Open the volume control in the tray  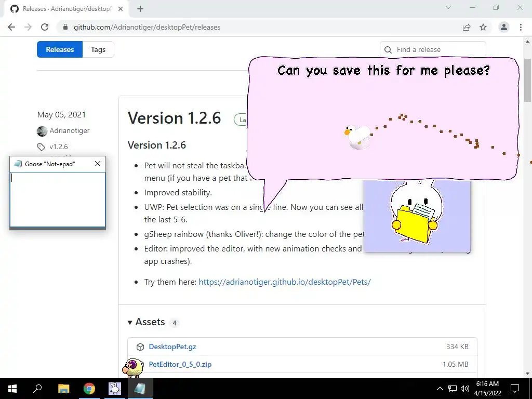[465, 389]
